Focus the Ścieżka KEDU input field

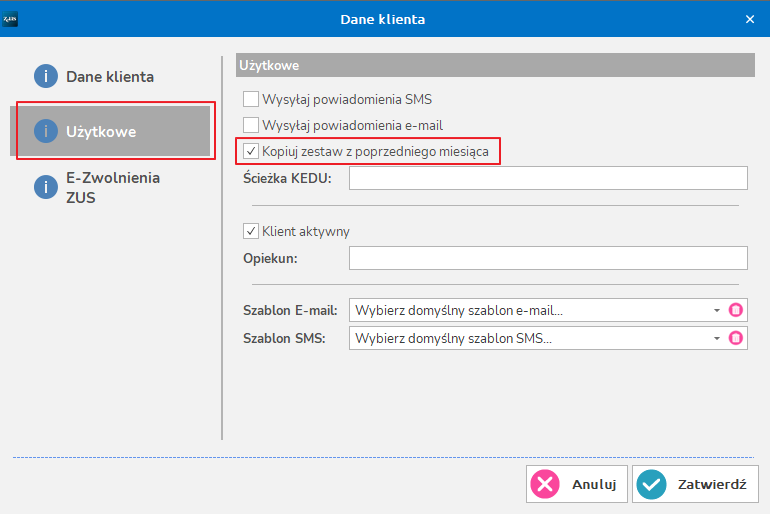(x=548, y=178)
